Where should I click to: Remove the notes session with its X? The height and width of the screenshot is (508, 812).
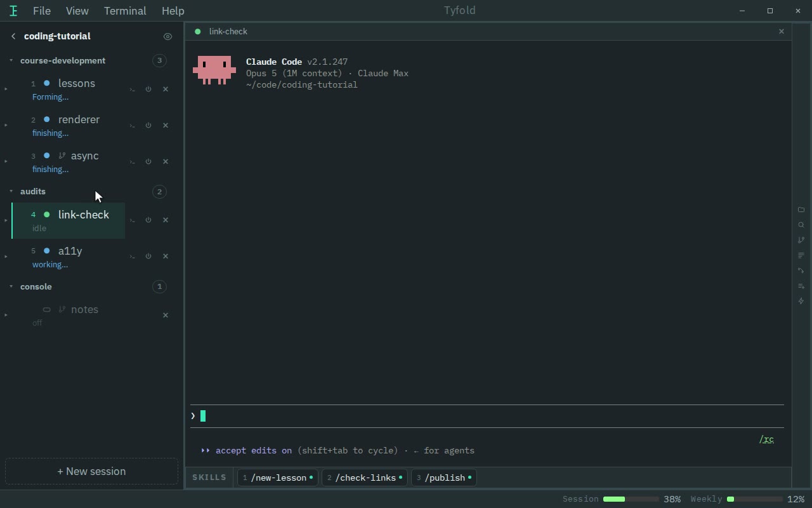(166, 316)
